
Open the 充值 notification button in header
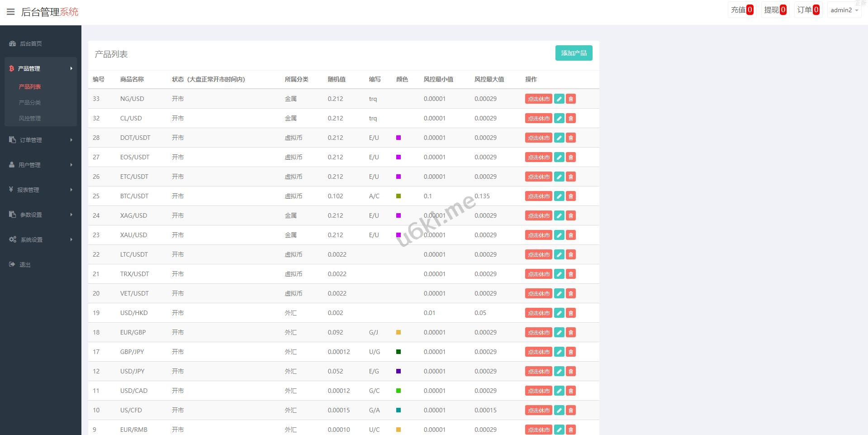[x=742, y=10]
